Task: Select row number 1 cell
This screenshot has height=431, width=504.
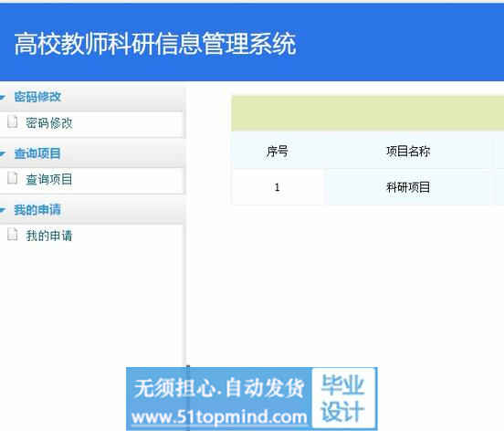Action: (x=277, y=187)
